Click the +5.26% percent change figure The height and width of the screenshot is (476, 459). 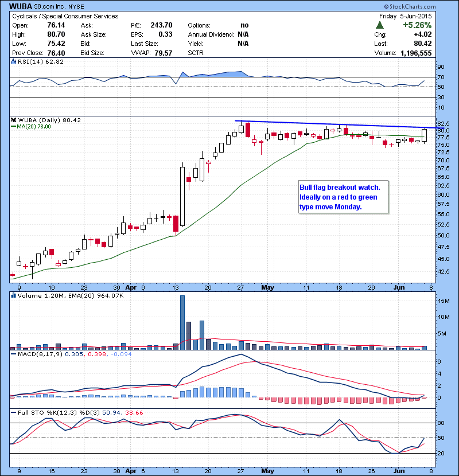click(x=417, y=25)
